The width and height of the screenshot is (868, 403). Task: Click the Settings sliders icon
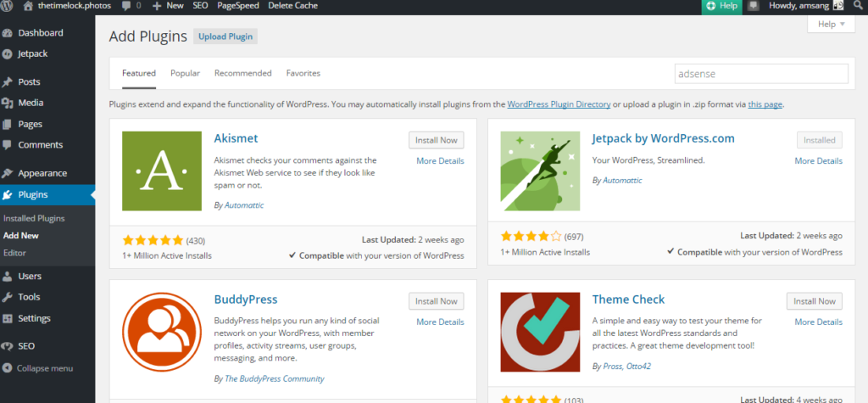[x=7, y=318]
